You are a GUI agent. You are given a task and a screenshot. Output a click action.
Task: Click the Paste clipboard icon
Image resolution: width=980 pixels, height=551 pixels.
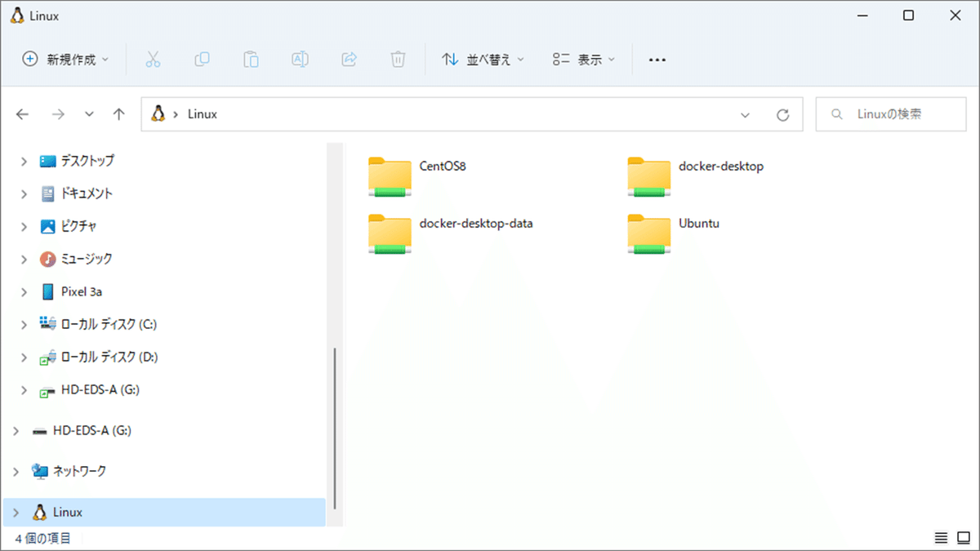click(x=251, y=60)
